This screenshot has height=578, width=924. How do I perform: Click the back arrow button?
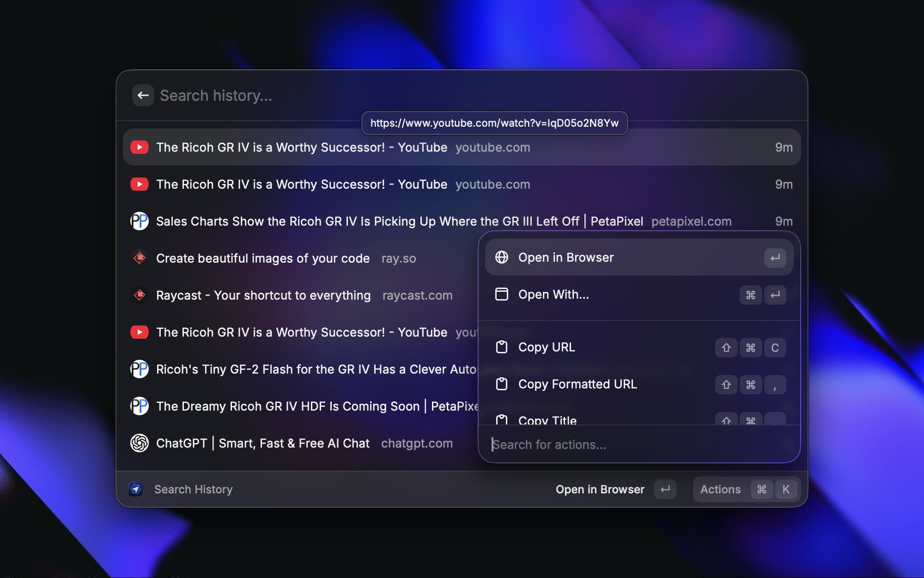(x=143, y=96)
